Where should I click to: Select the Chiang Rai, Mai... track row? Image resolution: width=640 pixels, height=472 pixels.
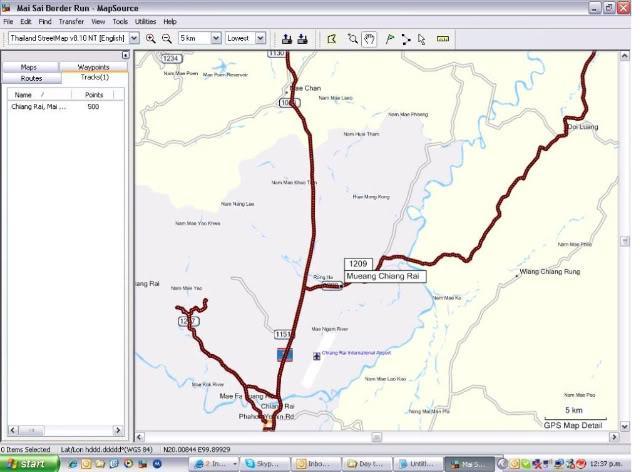65,107
